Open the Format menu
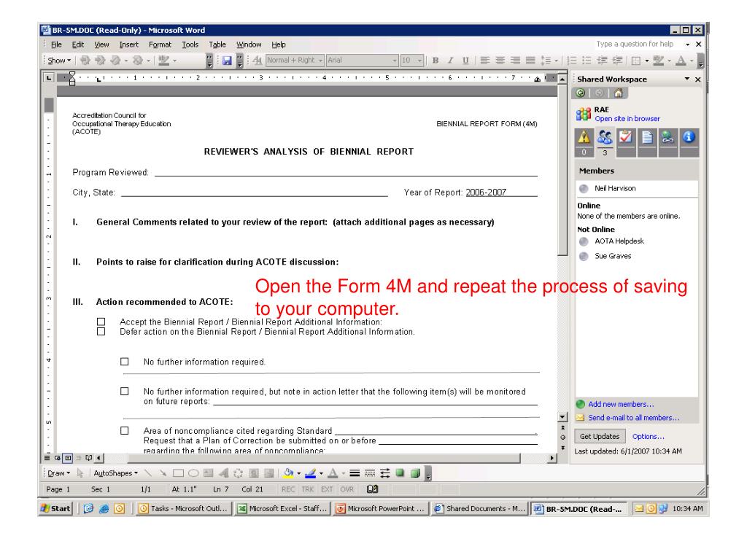This screenshot has height=560, width=747. point(160,44)
